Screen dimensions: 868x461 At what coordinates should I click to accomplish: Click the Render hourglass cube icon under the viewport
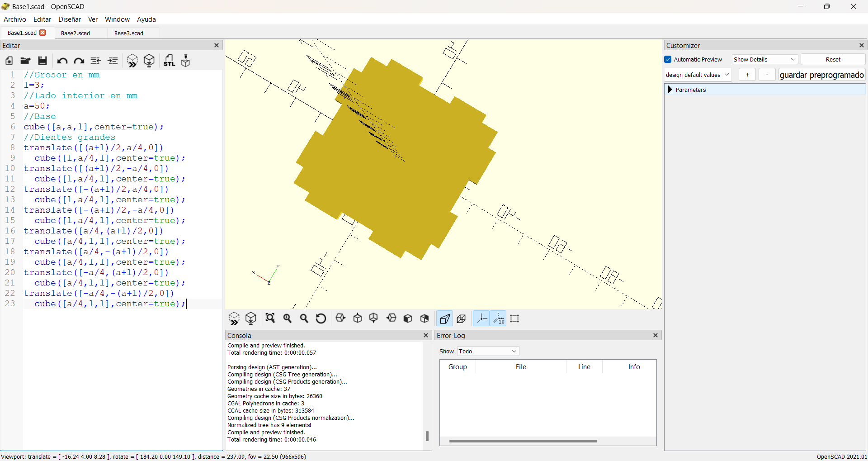pyautogui.click(x=251, y=318)
